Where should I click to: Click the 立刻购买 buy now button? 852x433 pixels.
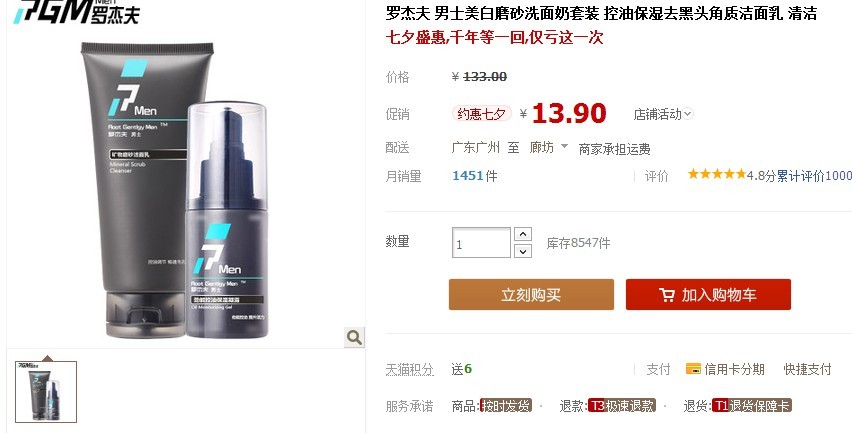pos(531,294)
